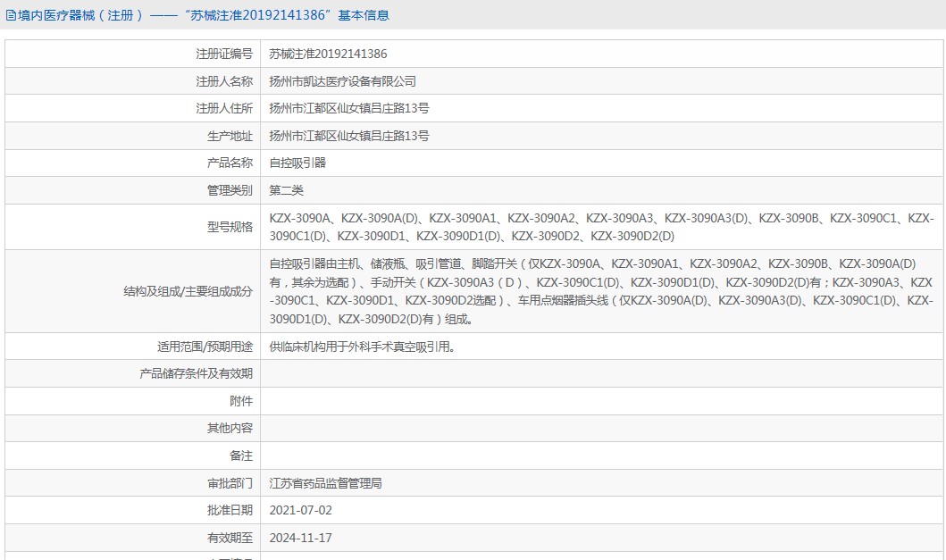Select product name 自控吸引器

pyautogui.click(x=297, y=163)
